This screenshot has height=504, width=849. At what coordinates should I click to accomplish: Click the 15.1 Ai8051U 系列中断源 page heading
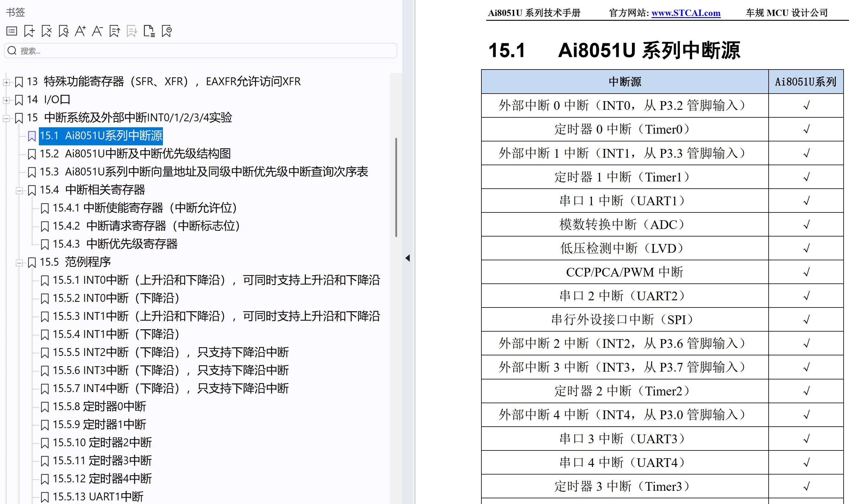pos(614,50)
